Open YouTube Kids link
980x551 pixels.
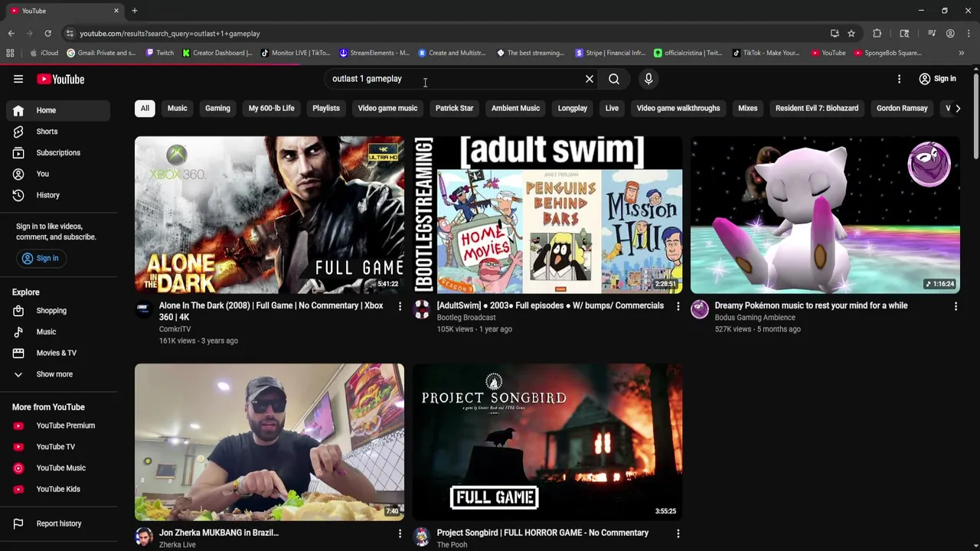pyautogui.click(x=58, y=489)
